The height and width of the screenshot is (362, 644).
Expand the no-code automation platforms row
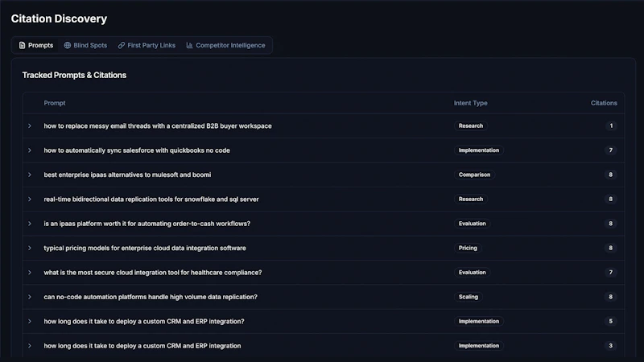30,297
